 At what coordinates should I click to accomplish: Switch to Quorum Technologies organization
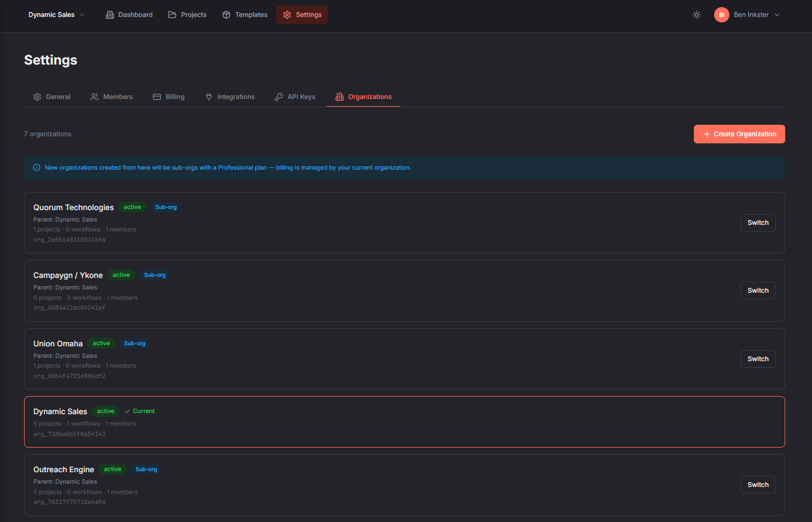click(x=758, y=223)
